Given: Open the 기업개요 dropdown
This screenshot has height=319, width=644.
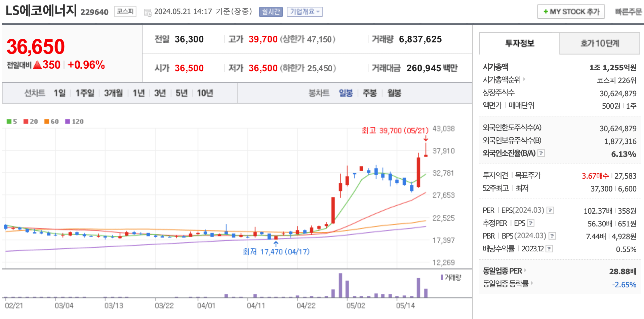Looking at the screenshot, I should (305, 12).
